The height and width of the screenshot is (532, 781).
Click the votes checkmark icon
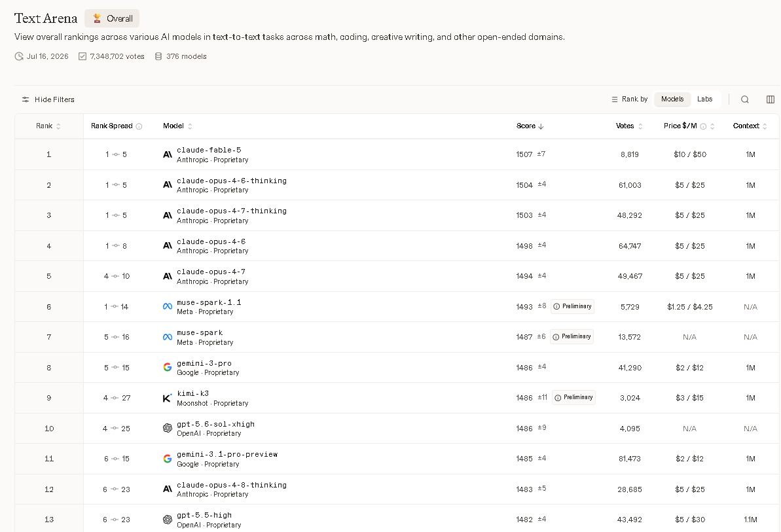82,56
